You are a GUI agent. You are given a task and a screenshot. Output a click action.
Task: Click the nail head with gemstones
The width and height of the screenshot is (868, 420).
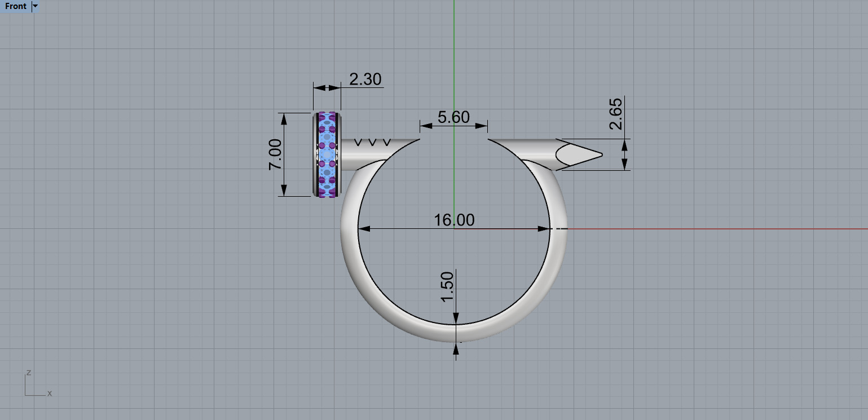(x=327, y=154)
